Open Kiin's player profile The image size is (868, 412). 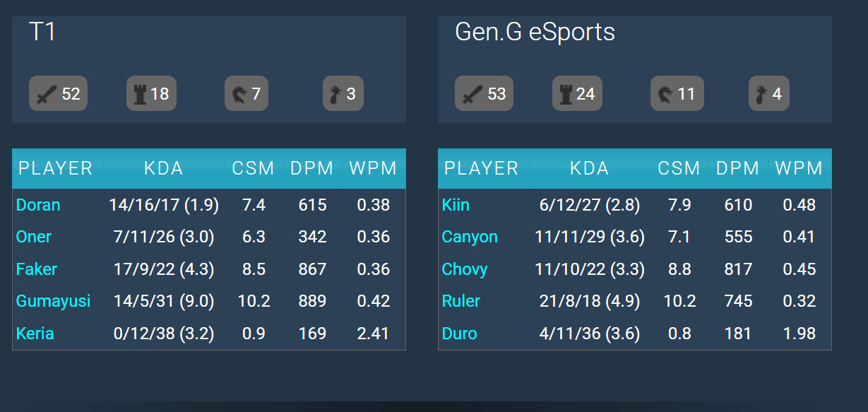pos(456,205)
